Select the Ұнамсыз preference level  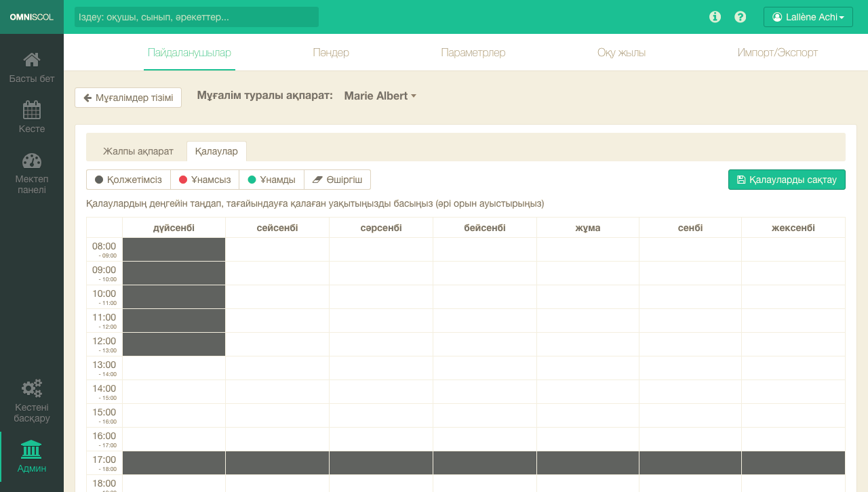coord(205,180)
